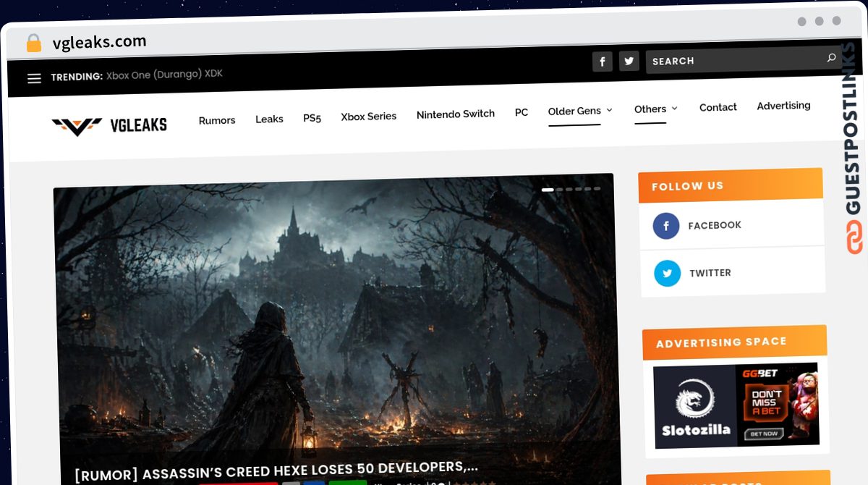The width and height of the screenshot is (868, 485).
Task: Select the last slider dot of the carousel
Action: [597, 189]
